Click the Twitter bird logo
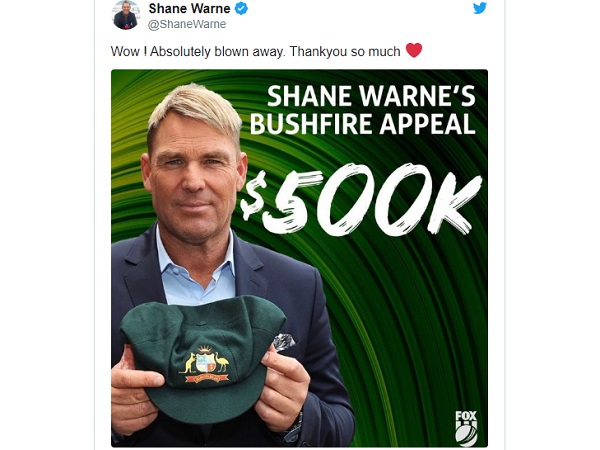 click(480, 8)
